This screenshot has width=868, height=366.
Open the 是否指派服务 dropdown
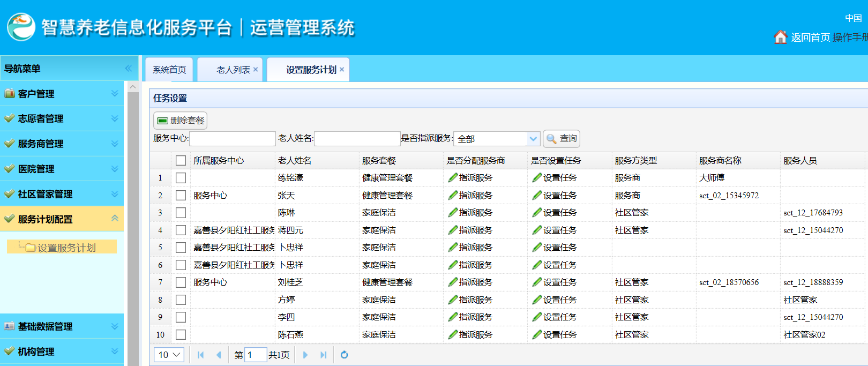(x=533, y=139)
